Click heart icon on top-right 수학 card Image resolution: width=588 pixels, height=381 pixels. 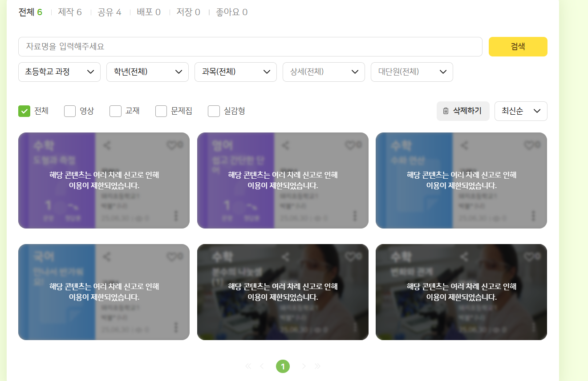[x=528, y=145]
